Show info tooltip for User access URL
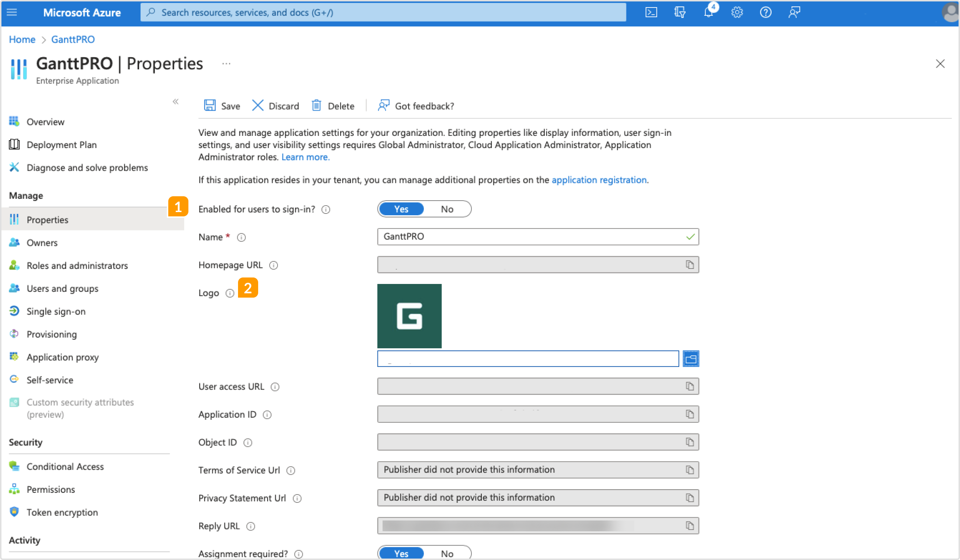Viewport: 960px width, 560px height. (x=275, y=387)
